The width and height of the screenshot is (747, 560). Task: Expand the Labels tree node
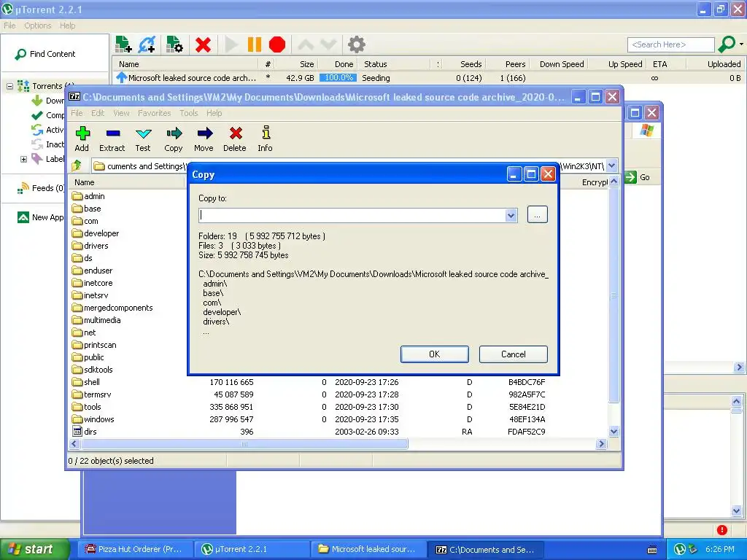click(23, 159)
